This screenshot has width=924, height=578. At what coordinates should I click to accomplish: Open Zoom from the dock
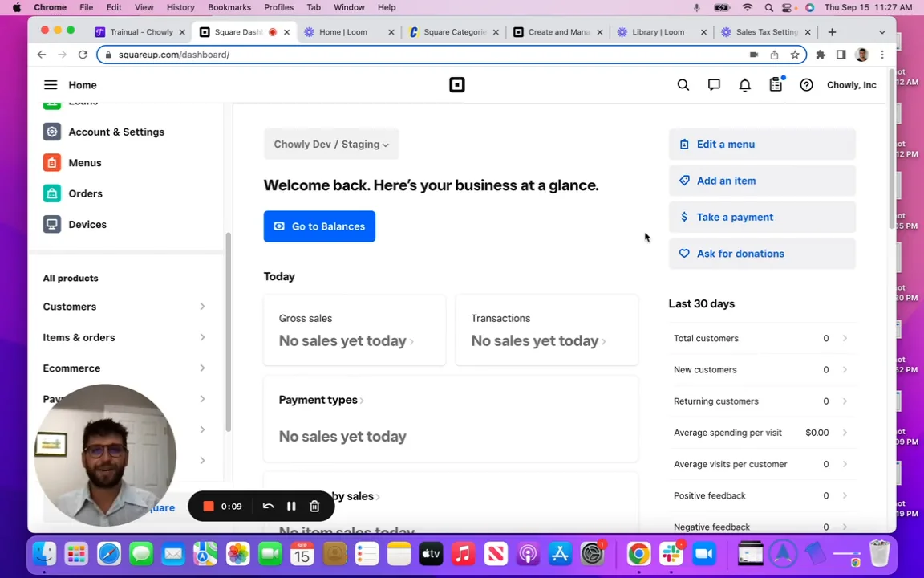click(703, 554)
